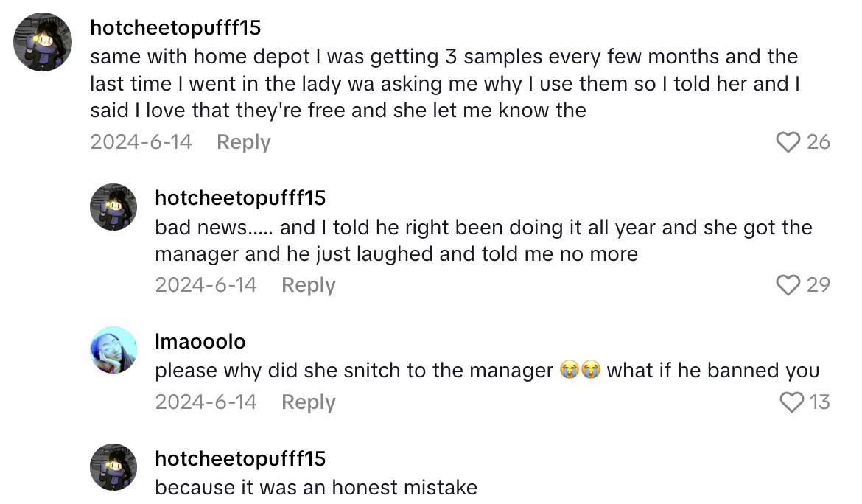Click Reply under the 'bad news' comment
The height and width of the screenshot is (504, 862).
click(x=308, y=284)
